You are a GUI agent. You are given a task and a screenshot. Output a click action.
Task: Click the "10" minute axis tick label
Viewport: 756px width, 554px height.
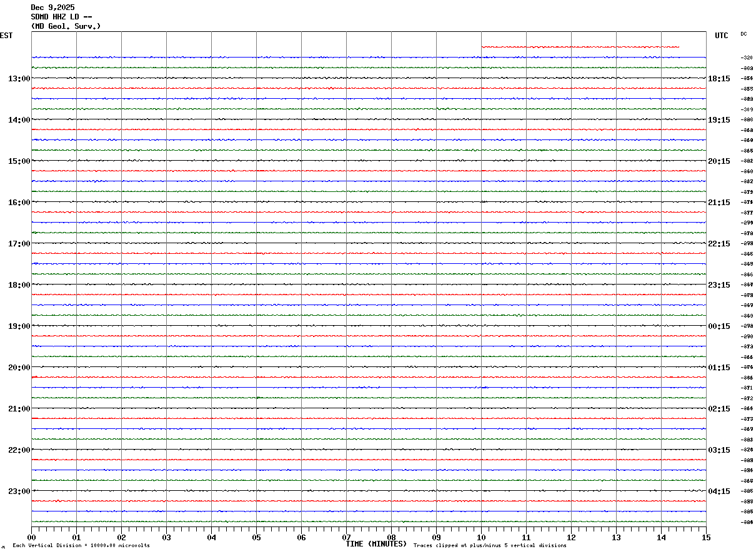coord(482,538)
